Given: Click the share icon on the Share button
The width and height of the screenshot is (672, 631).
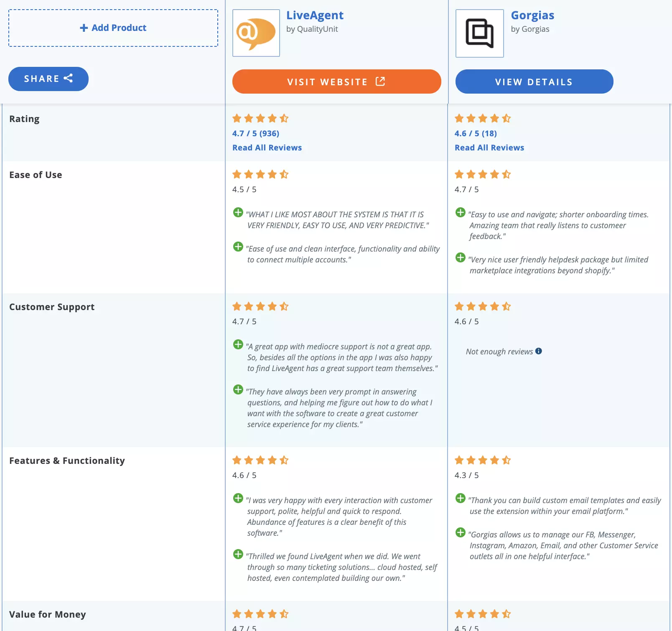Looking at the screenshot, I should point(69,79).
